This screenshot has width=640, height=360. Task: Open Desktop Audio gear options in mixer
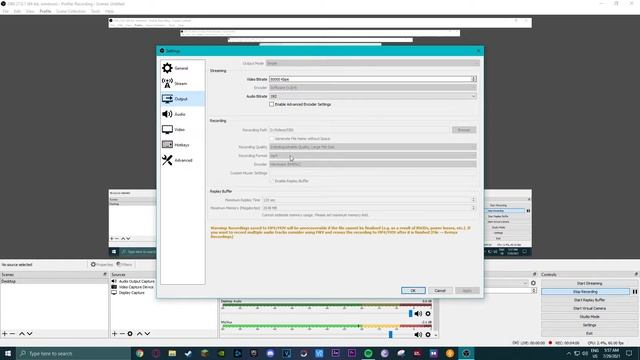tap(428, 314)
